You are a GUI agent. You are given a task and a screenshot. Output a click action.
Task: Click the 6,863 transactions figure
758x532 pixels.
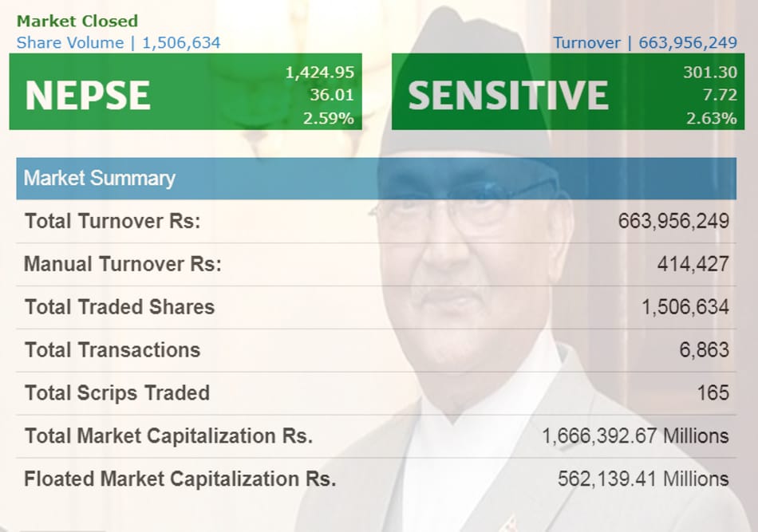[705, 350]
